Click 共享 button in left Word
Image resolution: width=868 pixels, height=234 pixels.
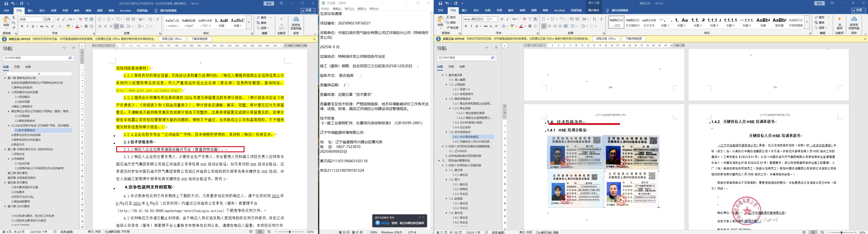(x=308, y=10)
